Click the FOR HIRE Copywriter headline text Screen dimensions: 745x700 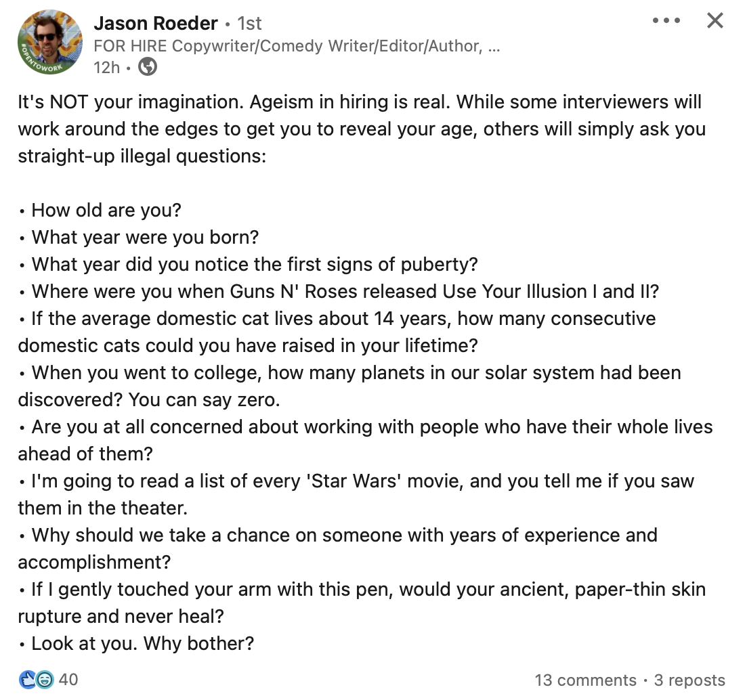click(297, 46)
